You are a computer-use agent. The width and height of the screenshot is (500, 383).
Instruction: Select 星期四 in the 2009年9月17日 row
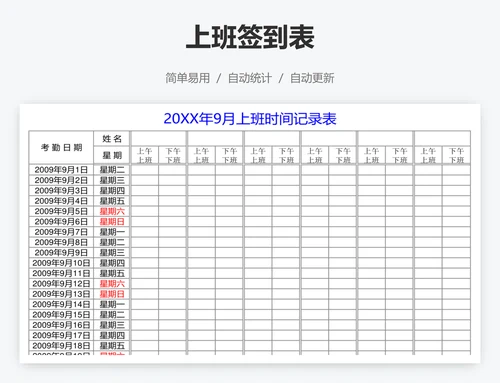point(112,335)
